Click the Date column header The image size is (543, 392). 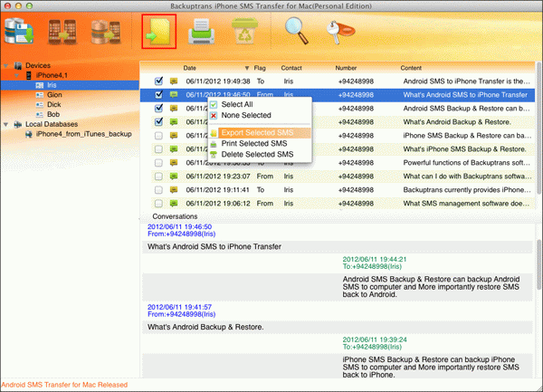pyautogui.click(x=190, y=68)
